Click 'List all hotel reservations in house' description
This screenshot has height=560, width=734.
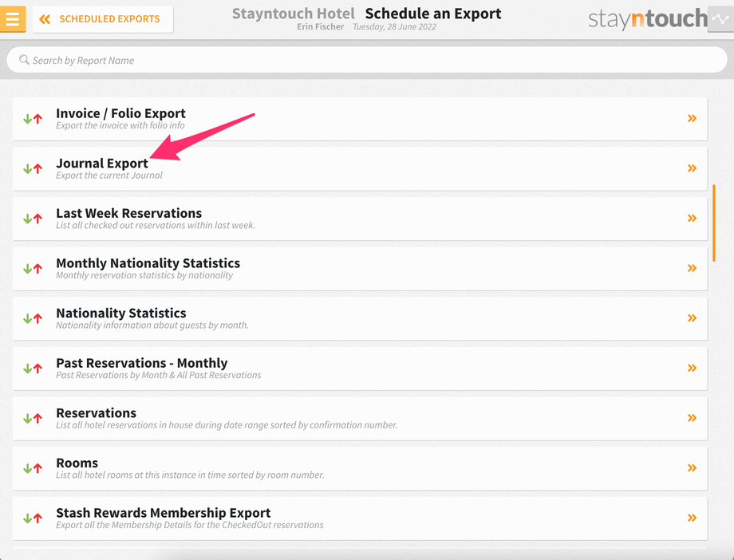tap(227, 425)
